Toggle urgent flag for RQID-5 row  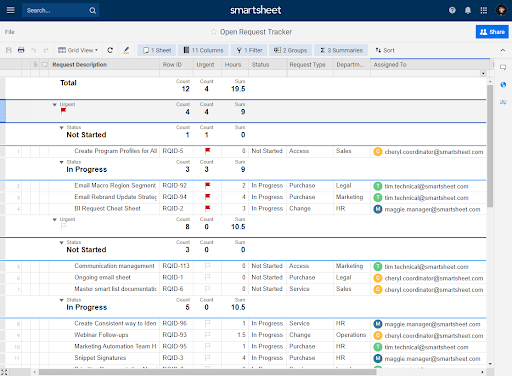[207, 151]
